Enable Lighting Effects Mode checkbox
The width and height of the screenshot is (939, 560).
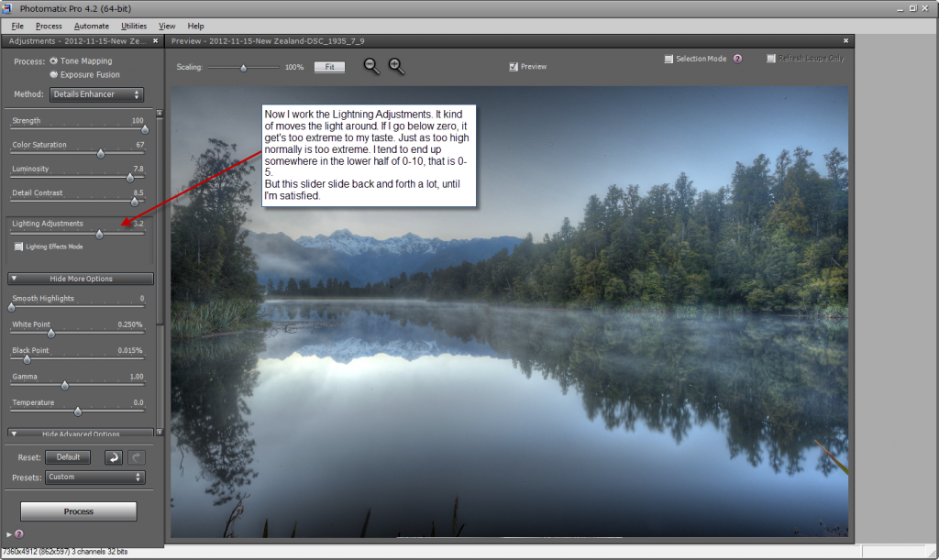[18, 247]
